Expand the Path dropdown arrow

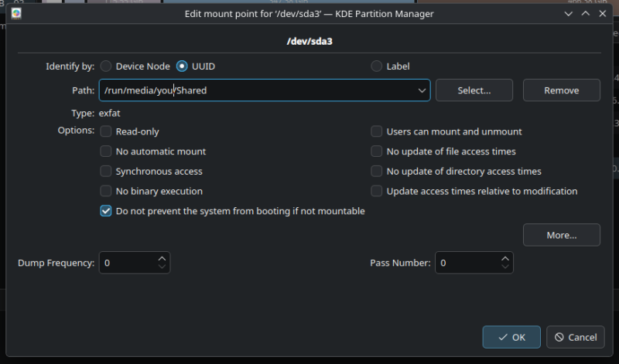tap(422, 90)
